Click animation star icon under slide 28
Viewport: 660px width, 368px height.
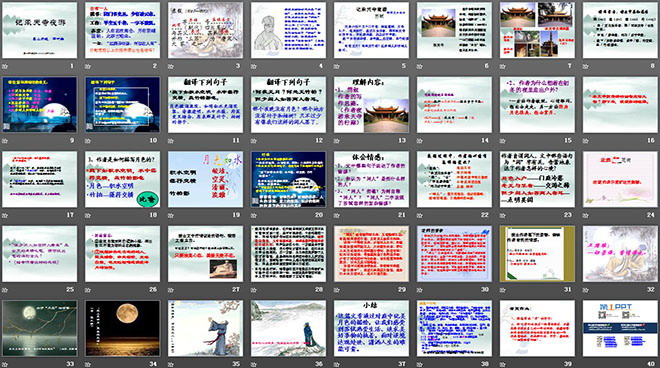coord(254,290)
